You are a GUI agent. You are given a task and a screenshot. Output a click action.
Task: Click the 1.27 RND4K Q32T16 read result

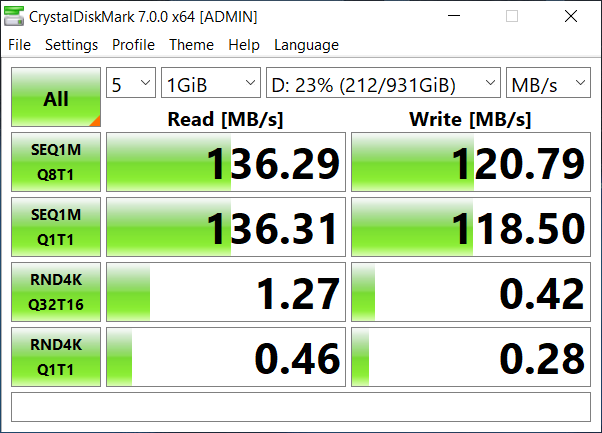(x=226, y=292)
